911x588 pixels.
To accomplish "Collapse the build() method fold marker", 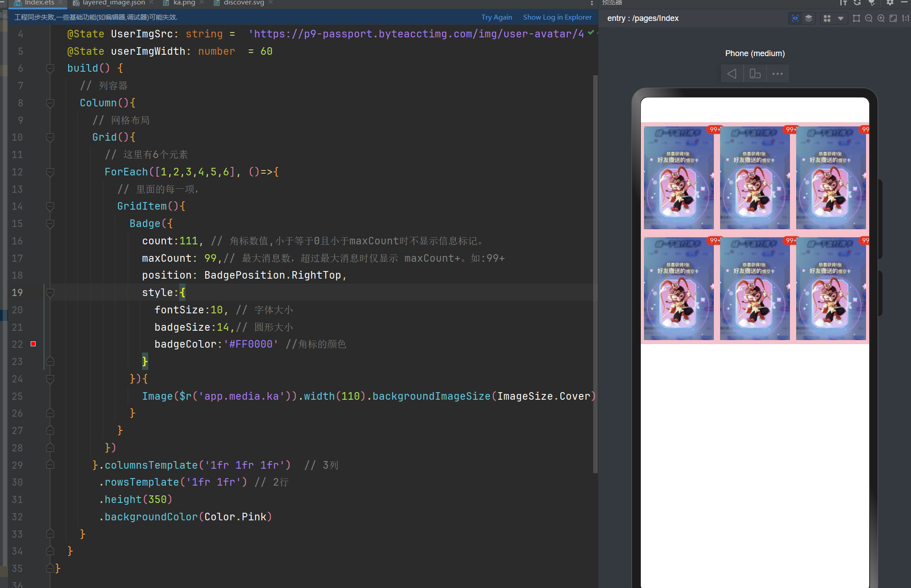I will point(50,68).
